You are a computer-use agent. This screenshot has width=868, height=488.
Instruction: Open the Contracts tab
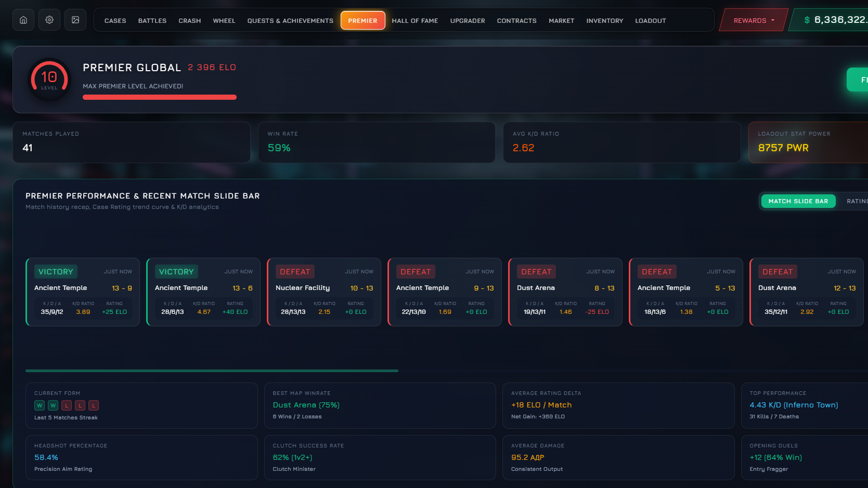point(517,21)
